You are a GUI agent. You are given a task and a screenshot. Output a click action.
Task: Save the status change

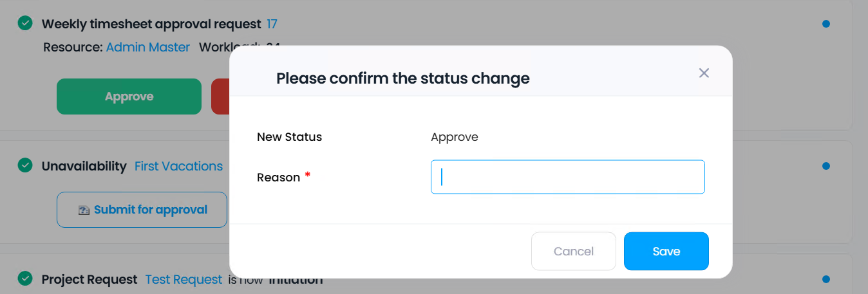pyautogui.click(x=666, y=251)
